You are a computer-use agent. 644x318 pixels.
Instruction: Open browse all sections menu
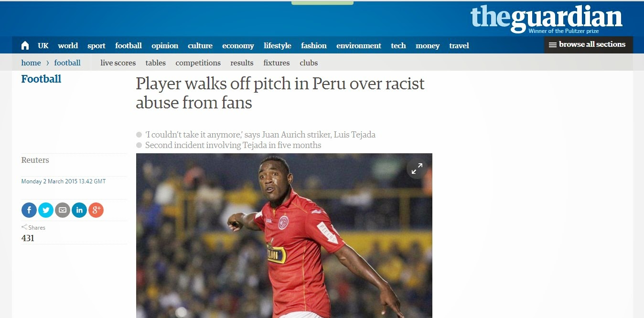coord(588,44)
